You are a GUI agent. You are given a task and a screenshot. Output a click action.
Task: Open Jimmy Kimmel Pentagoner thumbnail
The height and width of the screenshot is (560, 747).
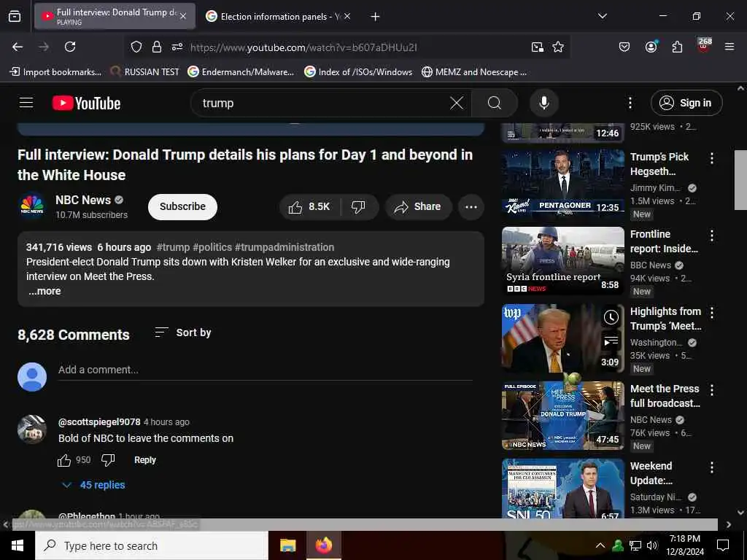[562, 183]
